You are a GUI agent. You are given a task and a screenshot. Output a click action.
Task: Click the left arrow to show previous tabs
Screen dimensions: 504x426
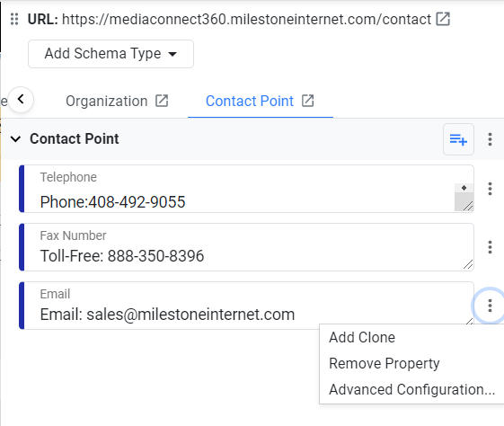pos(21,100)
